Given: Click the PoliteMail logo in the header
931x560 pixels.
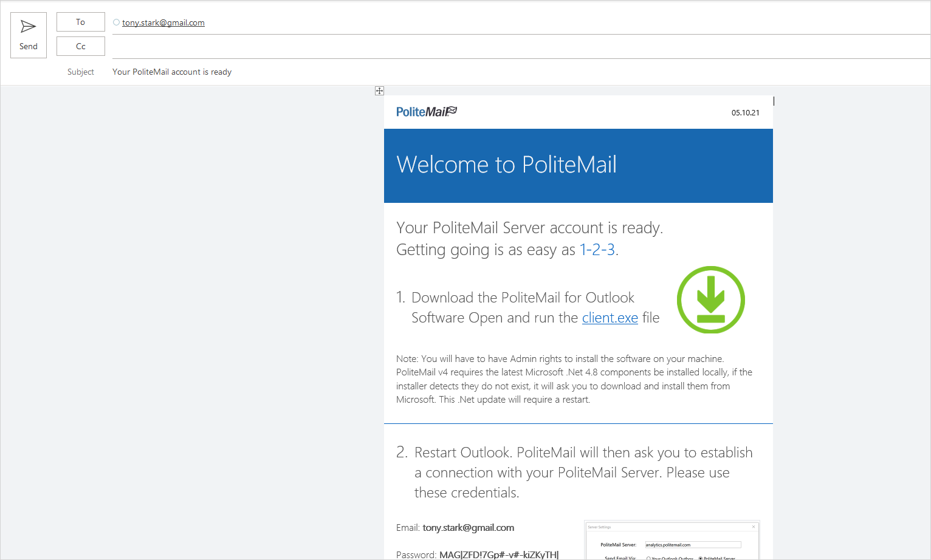Looking at the screenshot, I should point(427,112).
